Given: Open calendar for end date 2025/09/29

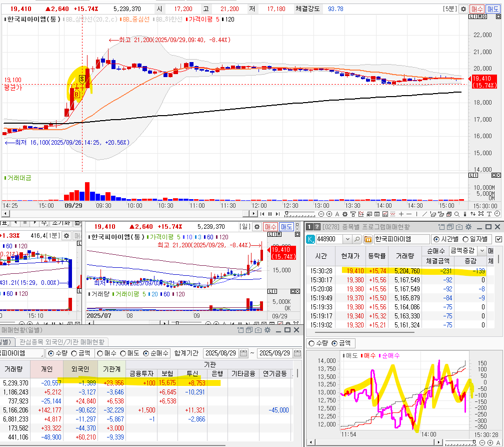Looking at the screenshot, I should [x=297, y=353].
